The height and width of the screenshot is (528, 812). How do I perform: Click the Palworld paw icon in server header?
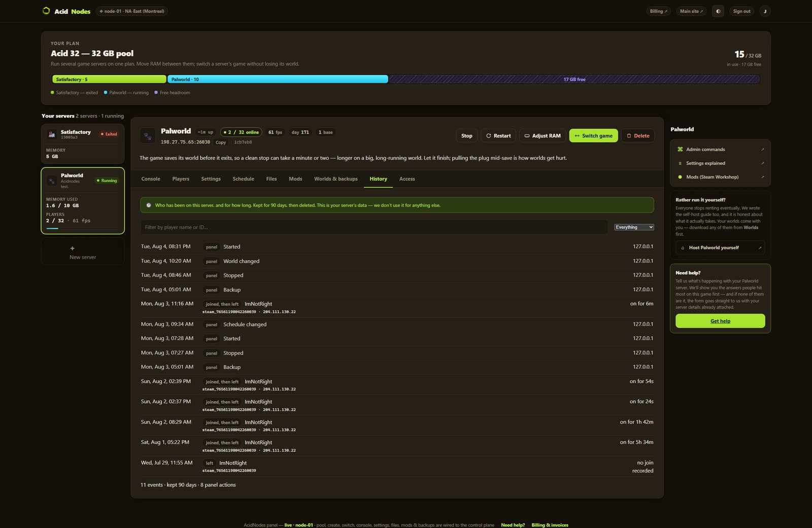[148, 135]
